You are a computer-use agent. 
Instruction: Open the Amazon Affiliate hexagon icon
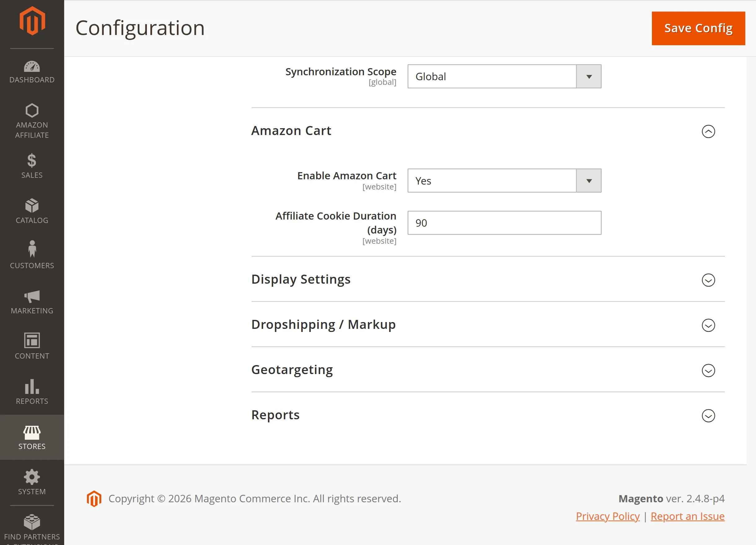click(32, 111)
